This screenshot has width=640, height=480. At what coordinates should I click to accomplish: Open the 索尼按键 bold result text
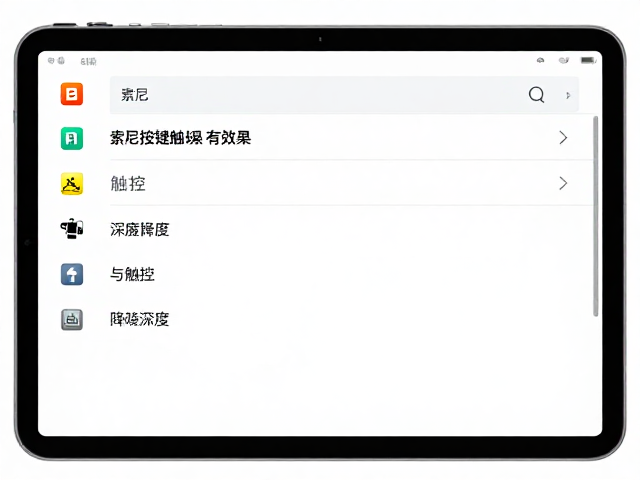(x=180, y=138)
